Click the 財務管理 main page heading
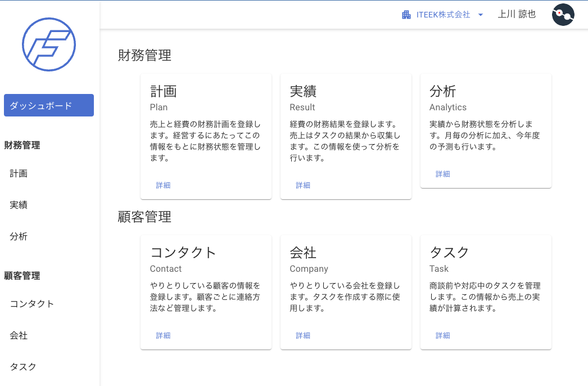This screenshot has height=386, width=588. click(144, 55)
